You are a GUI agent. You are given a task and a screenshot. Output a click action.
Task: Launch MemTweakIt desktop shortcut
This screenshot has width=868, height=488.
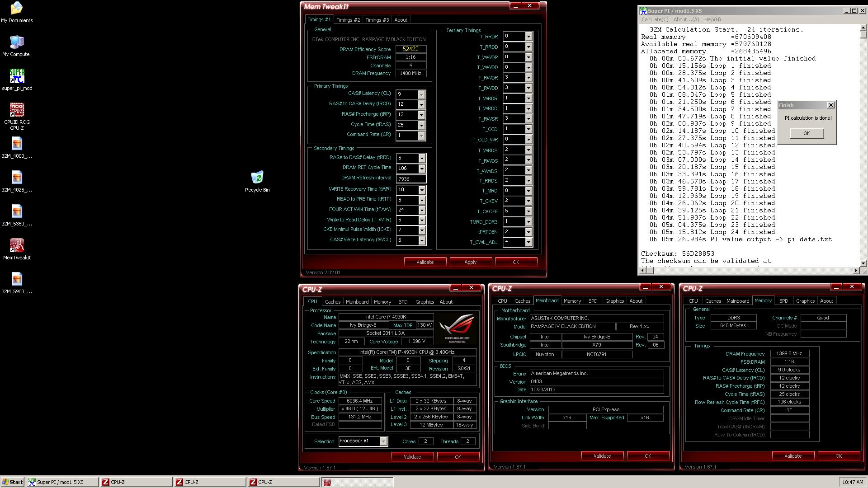click(x=17, y=249)
